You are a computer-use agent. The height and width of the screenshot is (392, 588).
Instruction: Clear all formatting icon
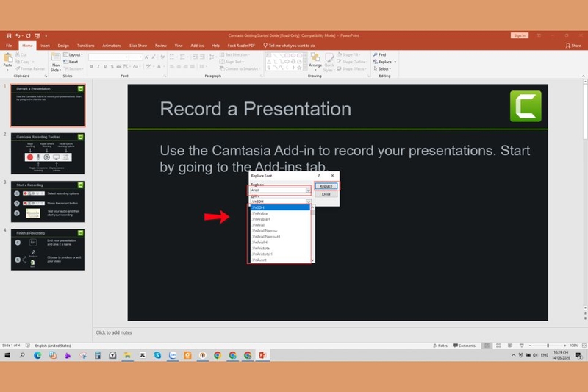pos(162,57)
